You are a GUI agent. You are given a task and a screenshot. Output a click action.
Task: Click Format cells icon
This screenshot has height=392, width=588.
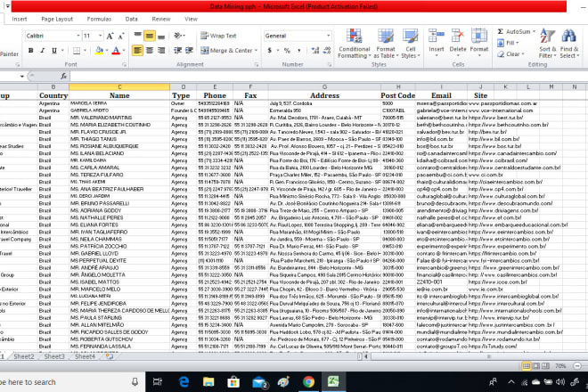pos(479,36)
